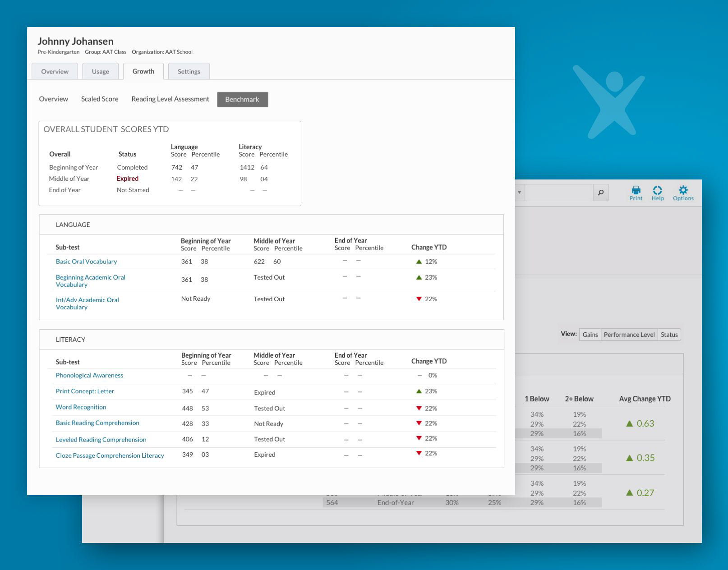The height and width of the screenshot is (570, 728).
Task: Open Basic Oral Vocabulary sub-test
Action: pyautogui.click(x=86, y=262)
